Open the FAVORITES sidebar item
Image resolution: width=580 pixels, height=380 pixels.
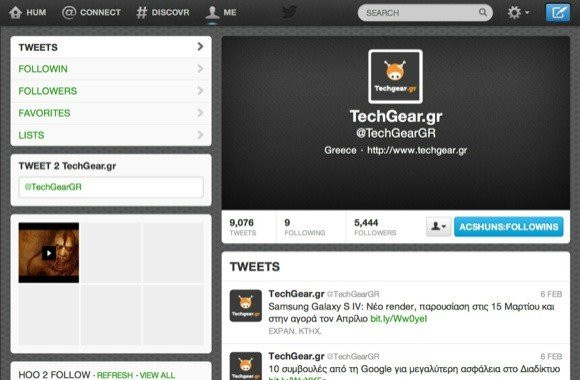tap(111, 113)
